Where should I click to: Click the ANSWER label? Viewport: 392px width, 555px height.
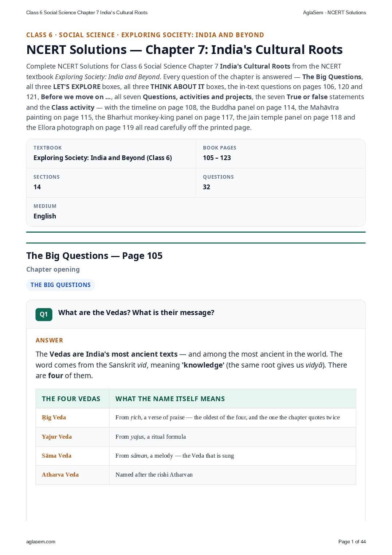(x=49, y=340)
